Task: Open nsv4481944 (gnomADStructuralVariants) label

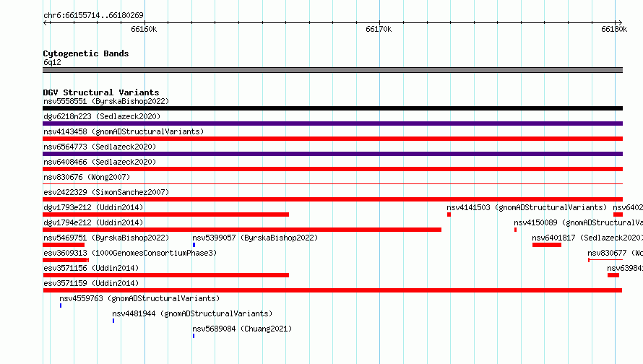Action: 192,313
